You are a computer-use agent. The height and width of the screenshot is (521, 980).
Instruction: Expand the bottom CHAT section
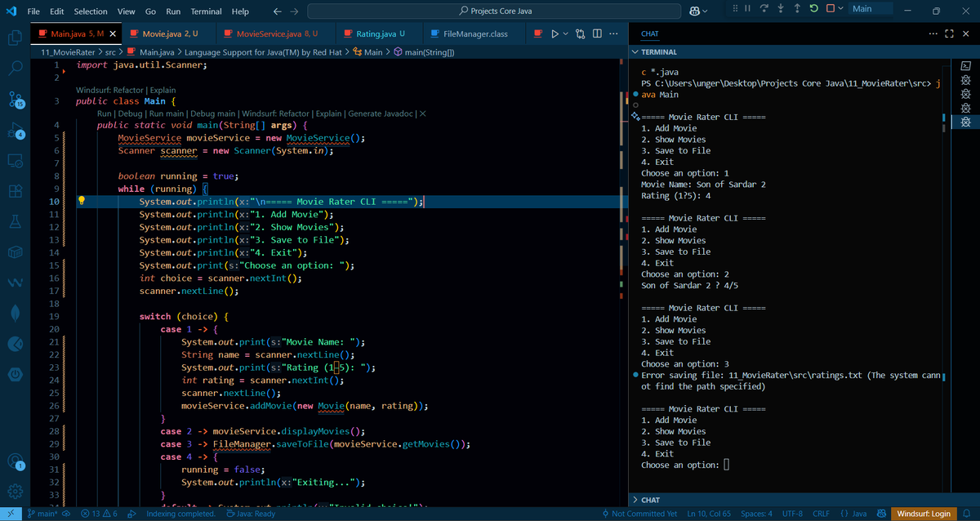(x=636, y=499)
